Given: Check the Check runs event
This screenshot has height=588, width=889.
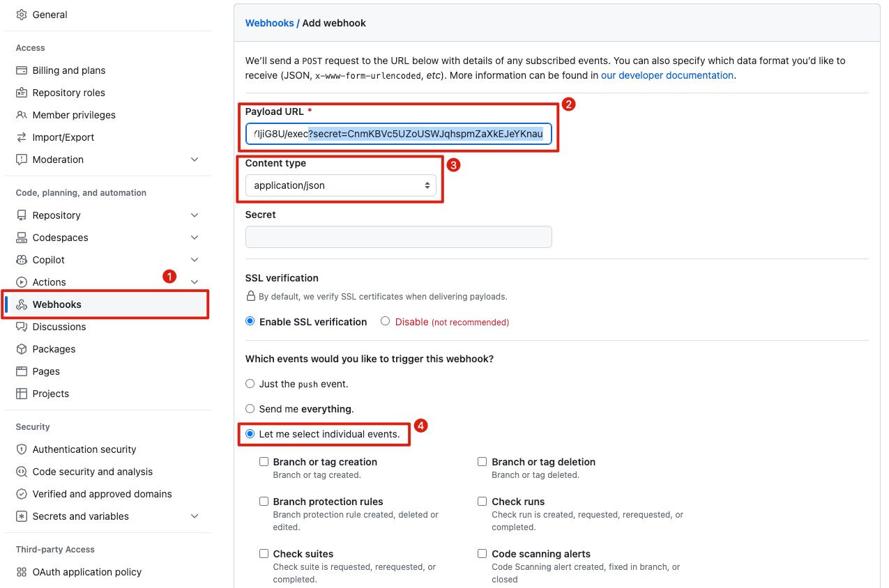Looking at the screenshot, I should point(482,501).
